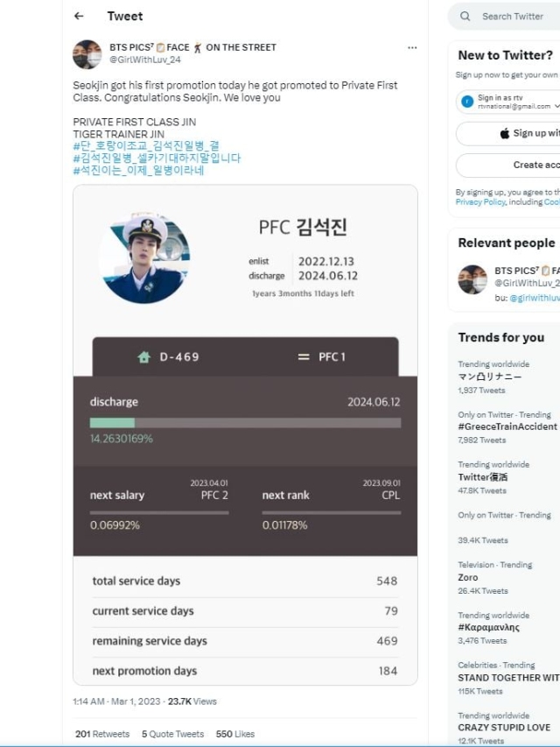560x747 pixels.
Task: Open the first Korean hashtag link
Action: coord(146,145)
